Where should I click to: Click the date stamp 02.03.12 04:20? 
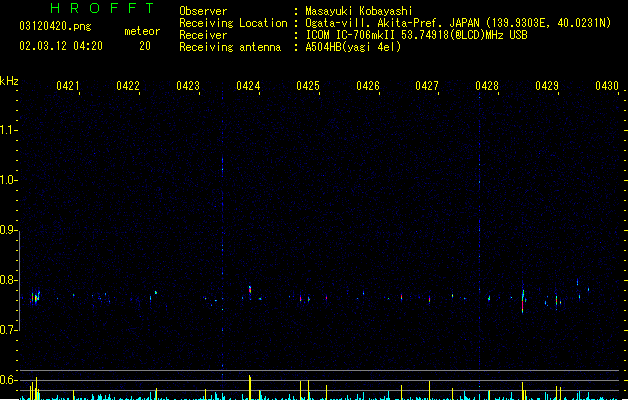click(61, 46)
